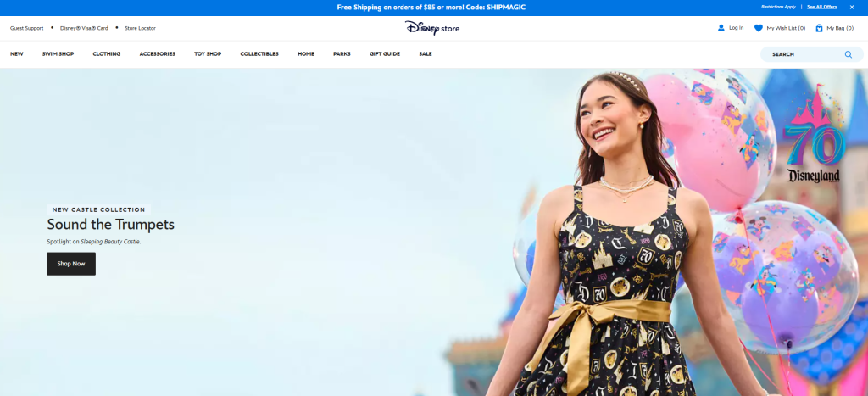
Task: Open the ACCESSORIES menu
Action: click(157, 54)
